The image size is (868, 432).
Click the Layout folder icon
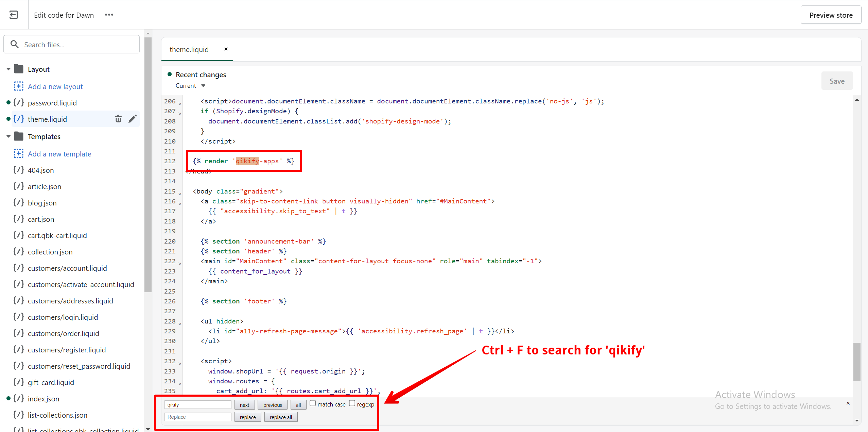19,69
